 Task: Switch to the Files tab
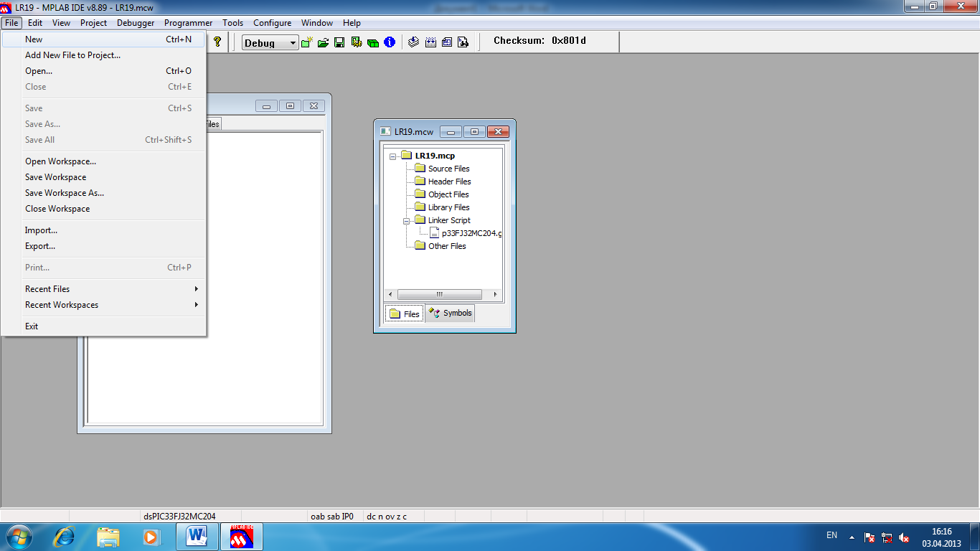click(x=405, y=314)
